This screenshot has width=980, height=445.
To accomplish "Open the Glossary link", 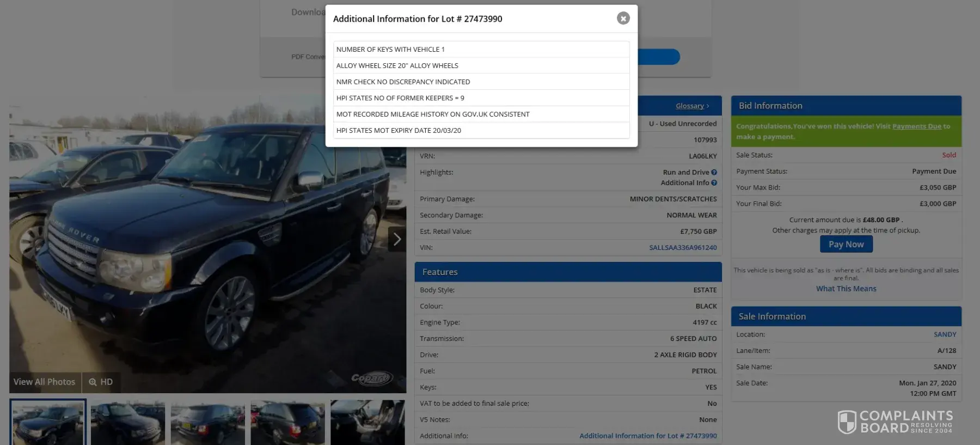I will (691, 106).
